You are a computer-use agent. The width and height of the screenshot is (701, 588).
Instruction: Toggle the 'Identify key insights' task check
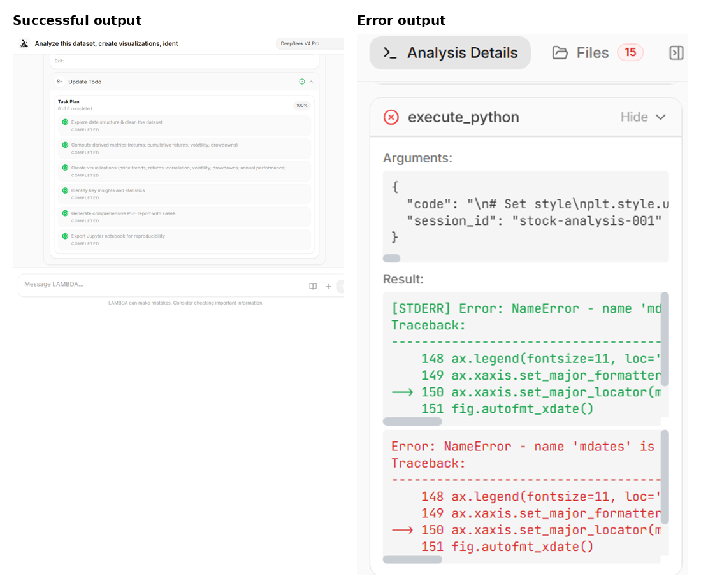[x=65, y=190]
